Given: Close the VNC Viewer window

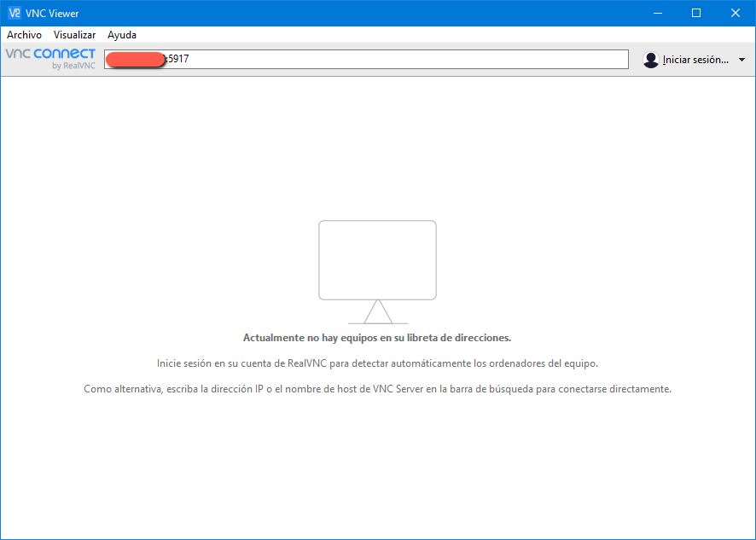Looking at the screenshot, I should tap(736, 13).
